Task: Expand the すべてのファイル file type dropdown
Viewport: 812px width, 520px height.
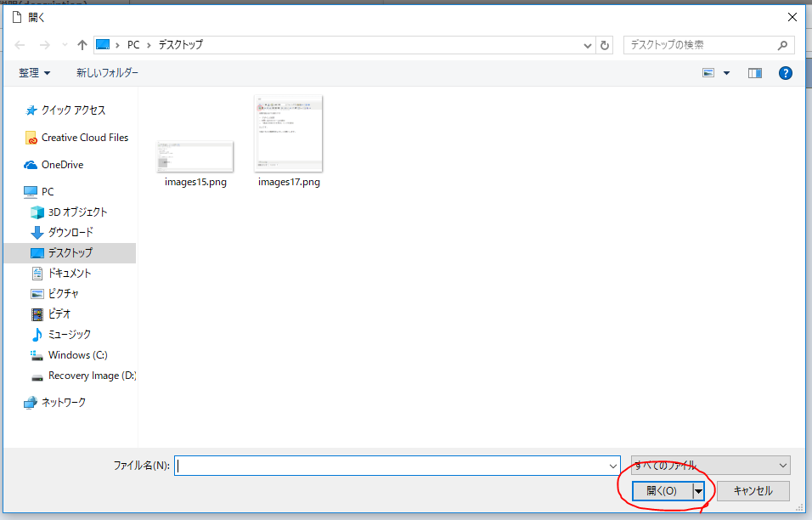Action: [x=710, y=465]
